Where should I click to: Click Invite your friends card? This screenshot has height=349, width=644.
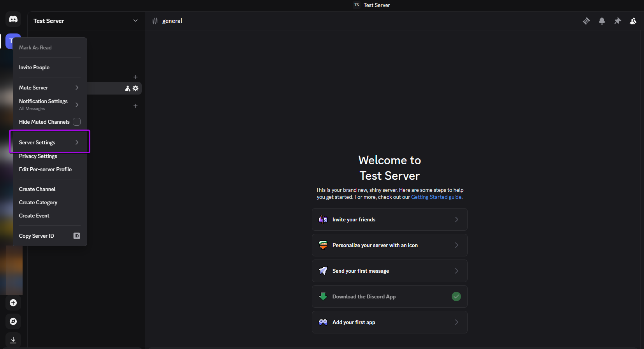(389, 219)
